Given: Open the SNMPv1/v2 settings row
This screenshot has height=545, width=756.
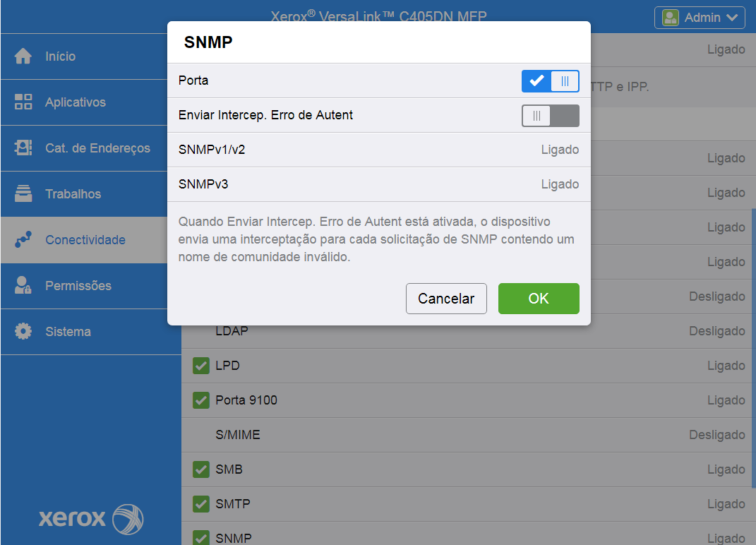Looking at the screenshot, I should [x=378, y=150].
